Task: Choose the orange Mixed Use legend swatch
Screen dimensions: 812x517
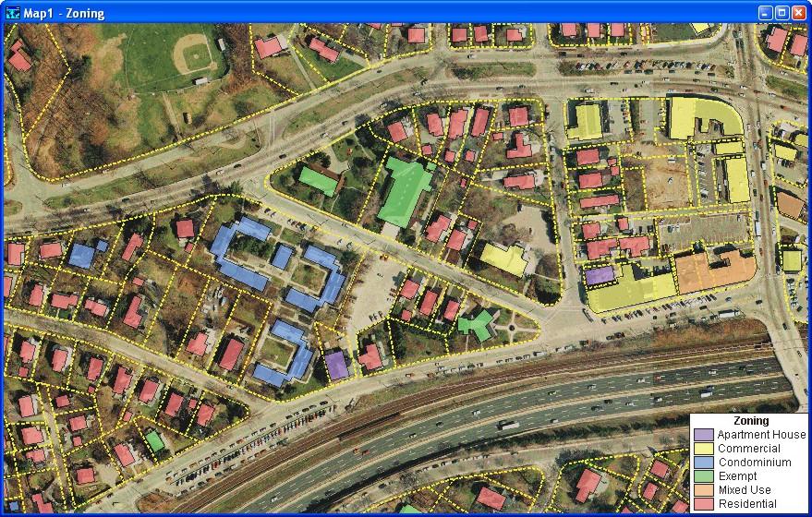Action: tap(704, 490)
